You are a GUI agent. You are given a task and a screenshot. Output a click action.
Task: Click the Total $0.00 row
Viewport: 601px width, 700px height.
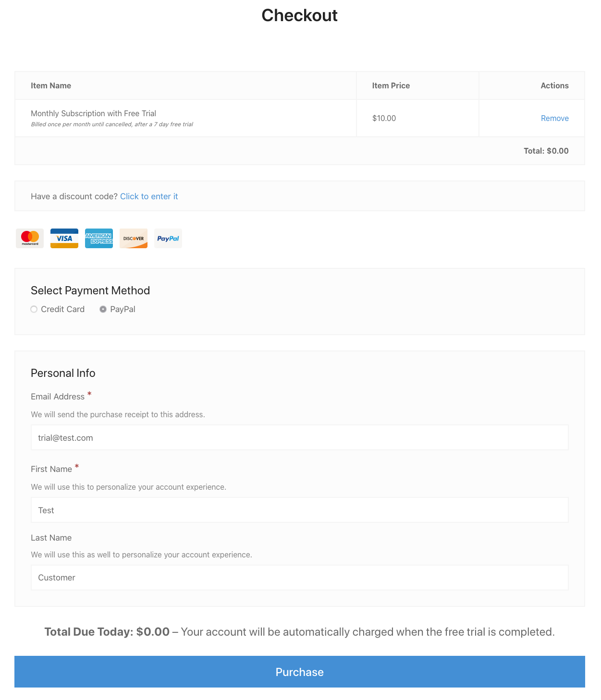pos(546,151)
